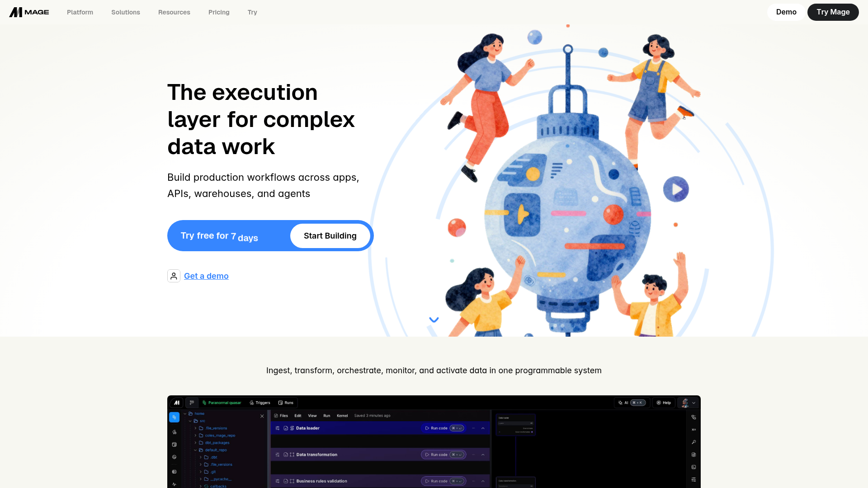Click the blue down-arrow below the hero section
Viewport: 868px width, 488px height.
(x=434, y=320)
